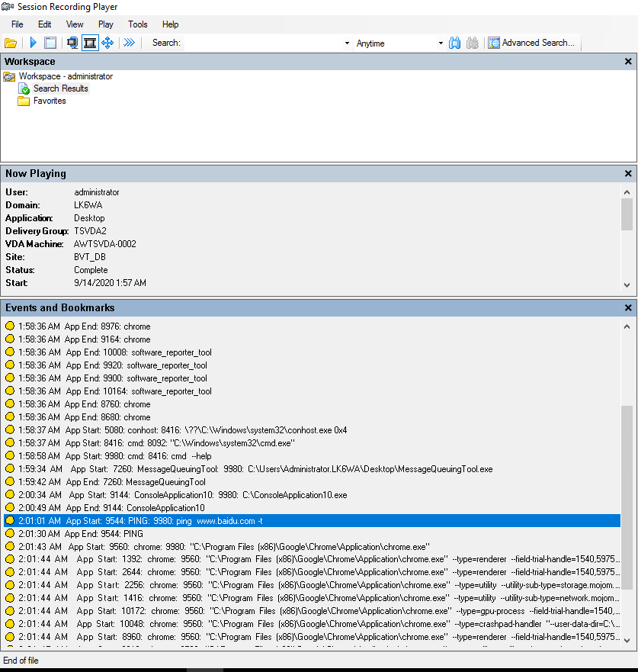
Task: Select Search Results in Workspace tree
Action: point(60,88)
